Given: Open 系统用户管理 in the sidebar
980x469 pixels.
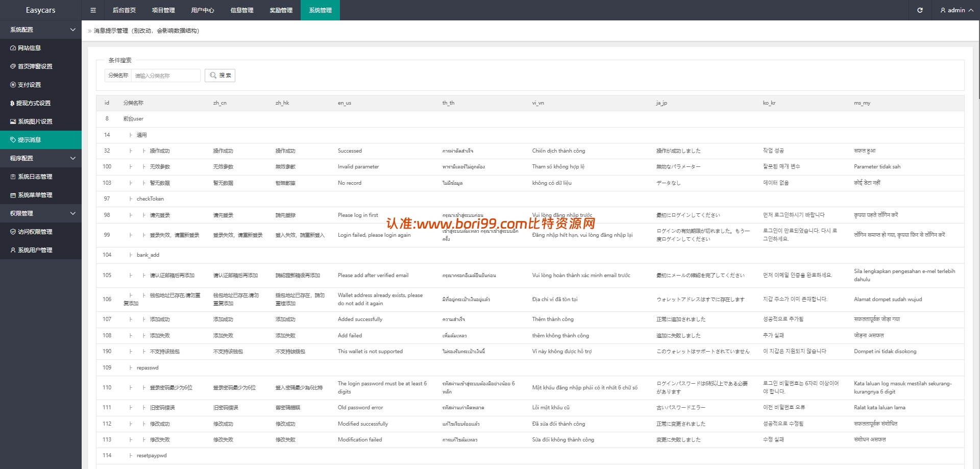Looking at the screenshot, I should click(41, 250).
